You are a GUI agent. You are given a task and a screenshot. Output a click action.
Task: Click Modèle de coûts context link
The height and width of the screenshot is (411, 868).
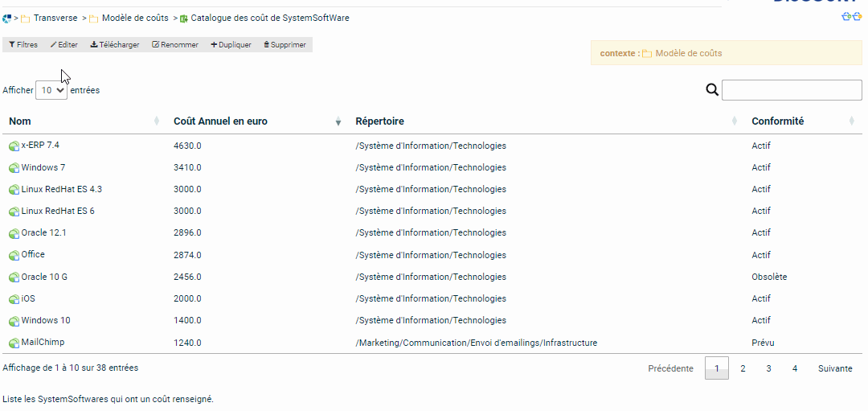click(x=689, y=53)
